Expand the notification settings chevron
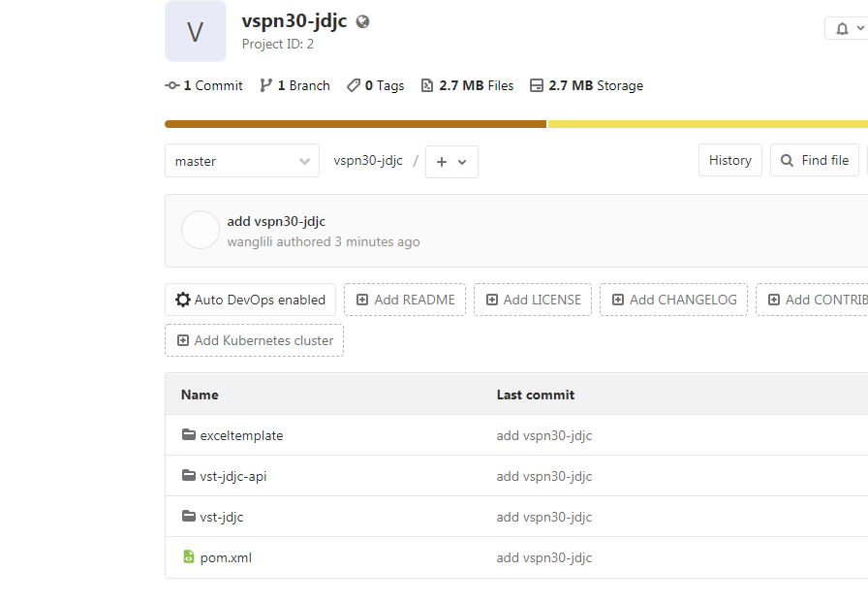Viewport: 868px width, 602px height. [860, 29]
